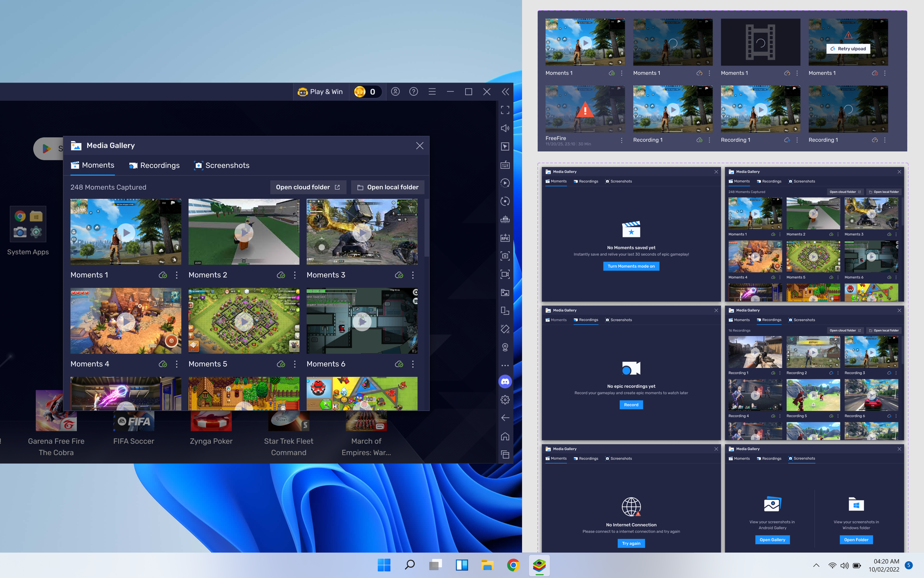Open the media folder icon in sidebar

pyautogui.click(x=505, y=292)
